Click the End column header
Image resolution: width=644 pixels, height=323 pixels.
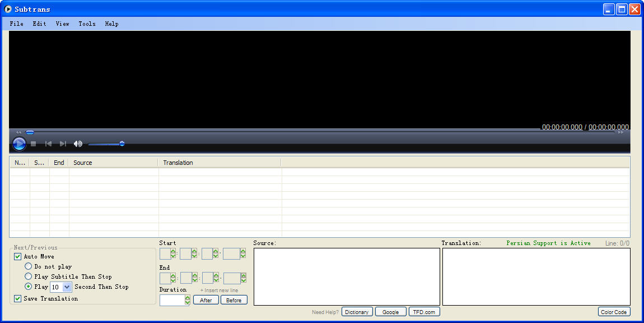pyautogui.click(x=59, y=163)
